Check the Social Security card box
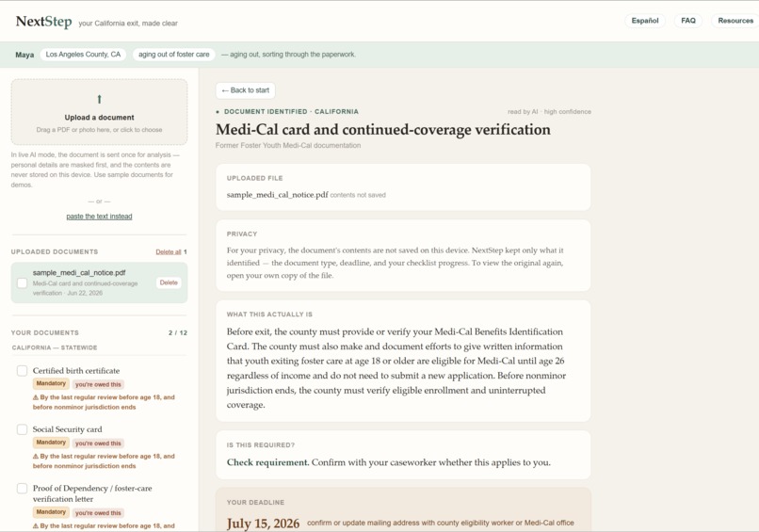This screenshot has width=759, height=532. point(23,429)
